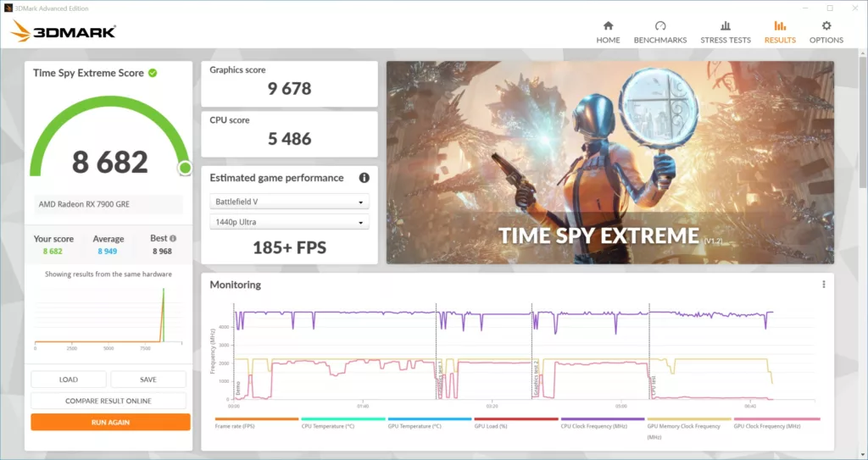This screenshot has height=460, width=868.
Task: Click the LOAD button
Action: point(69,380)
